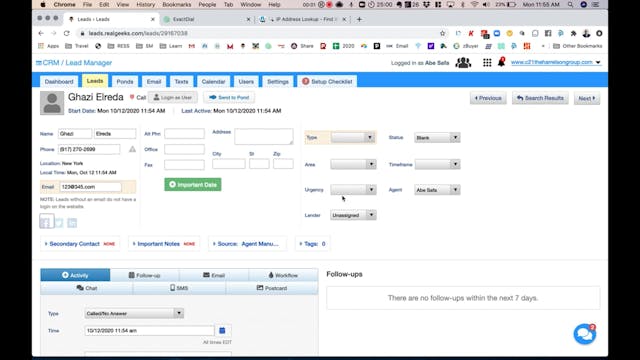This screenshot has height=360, width=640.
Task: Expand the Tags section
Action: pos(312,244)
